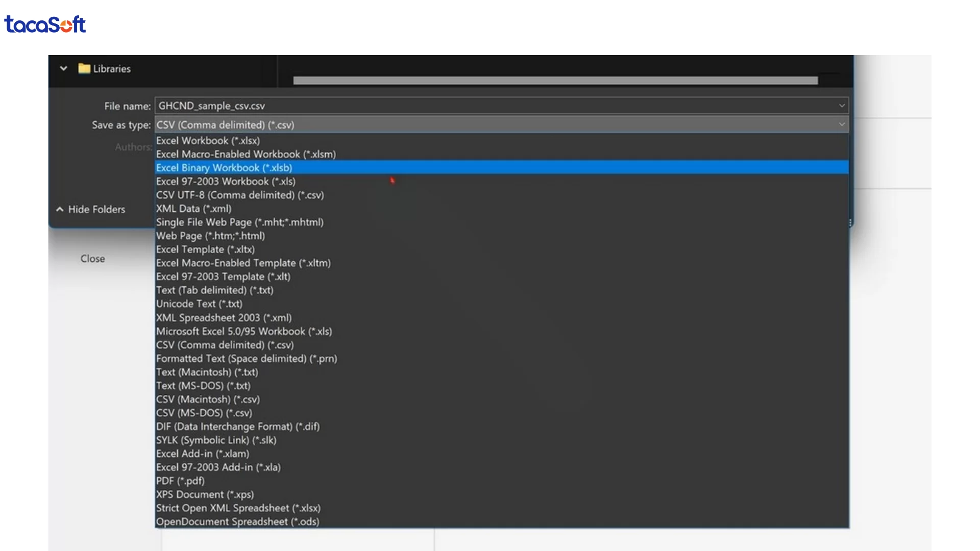
Task: Pick XPS Document (*.xps)
Action: [x=502, y=494]
